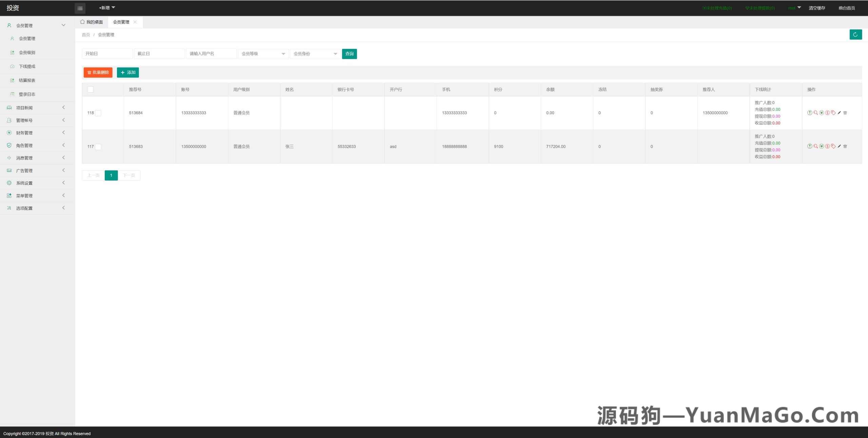
Task: Open the 会员身份 dropdown filter
Action: pyautogui.click(x=315, y=54)
